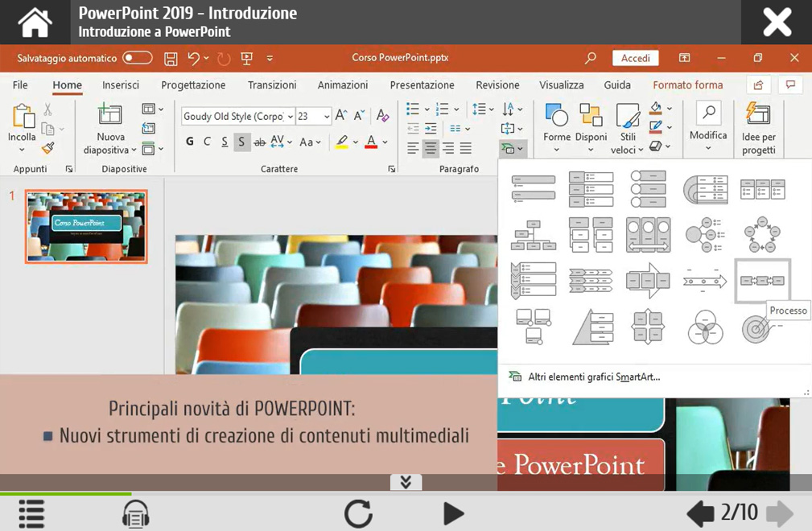Image resolution: width=812 pixels, height=531 pixels.
Task: Pick the red font color button
Action: coord(371,142)
